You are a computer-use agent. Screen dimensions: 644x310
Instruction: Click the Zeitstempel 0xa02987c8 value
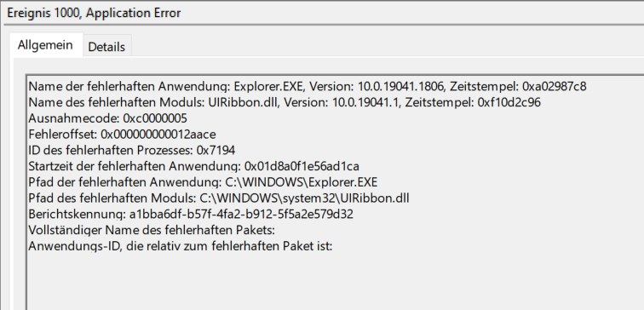(554, 87)
